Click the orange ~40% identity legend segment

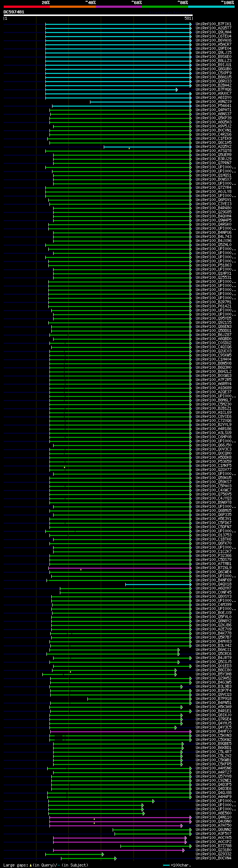[x=73, y=7]
